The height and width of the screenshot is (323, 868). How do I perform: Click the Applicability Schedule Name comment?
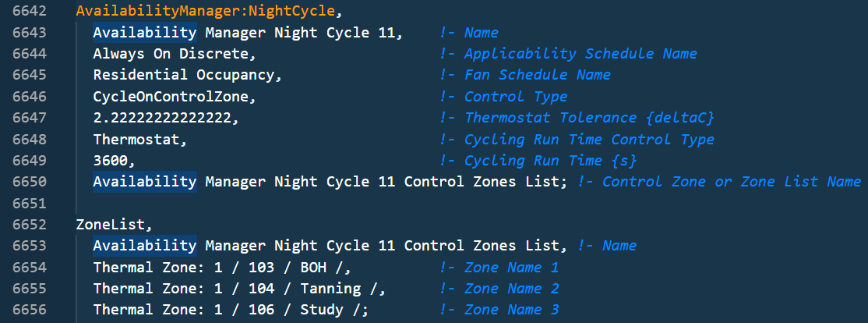pyautogui.click(x=569, y=54)
